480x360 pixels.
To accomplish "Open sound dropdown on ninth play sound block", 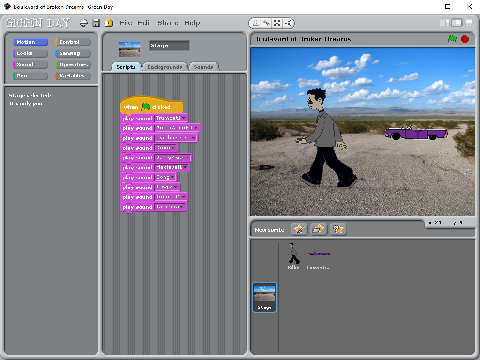I will pyautogui.click(x=183, y=197).
